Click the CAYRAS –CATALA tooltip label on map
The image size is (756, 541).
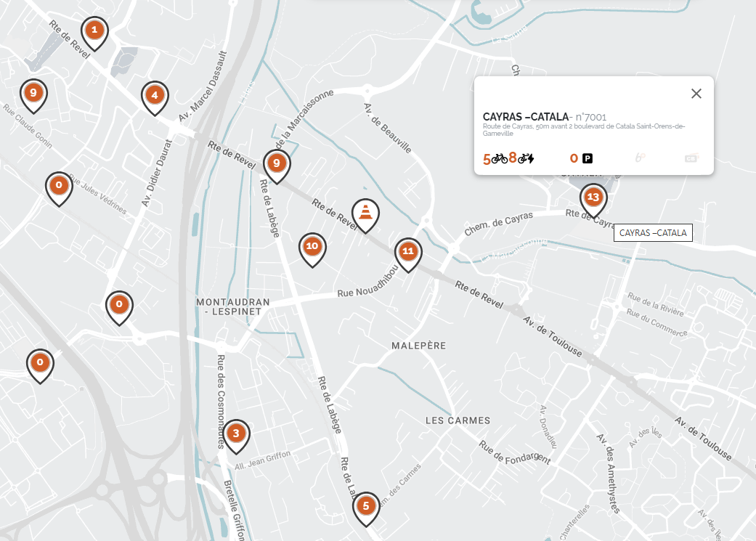point(652,233)
